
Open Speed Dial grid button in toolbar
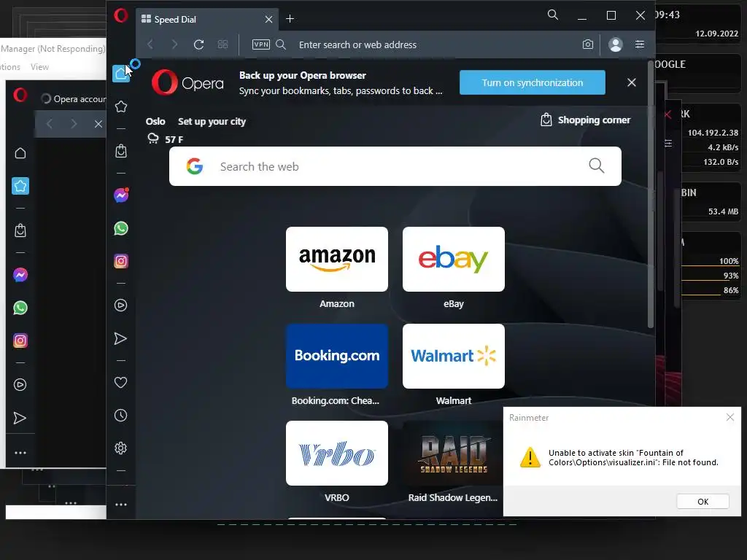(x=222, y=44)
